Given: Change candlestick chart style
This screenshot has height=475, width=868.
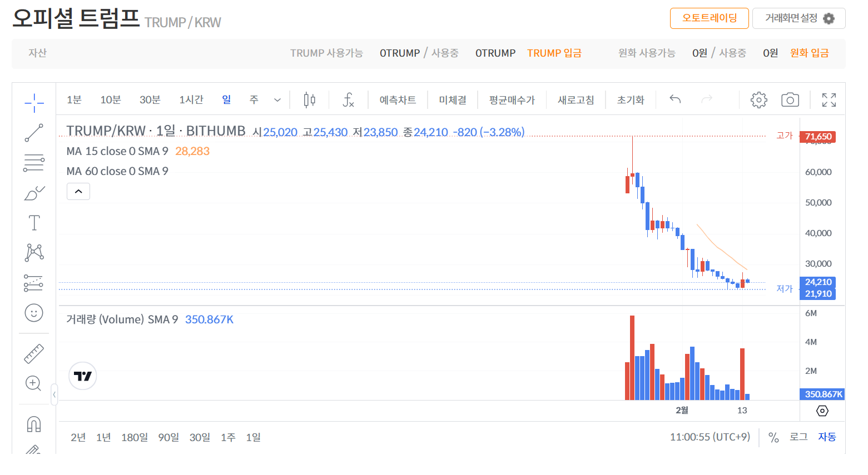Looking at the screenshot, I should coord(310,100).
